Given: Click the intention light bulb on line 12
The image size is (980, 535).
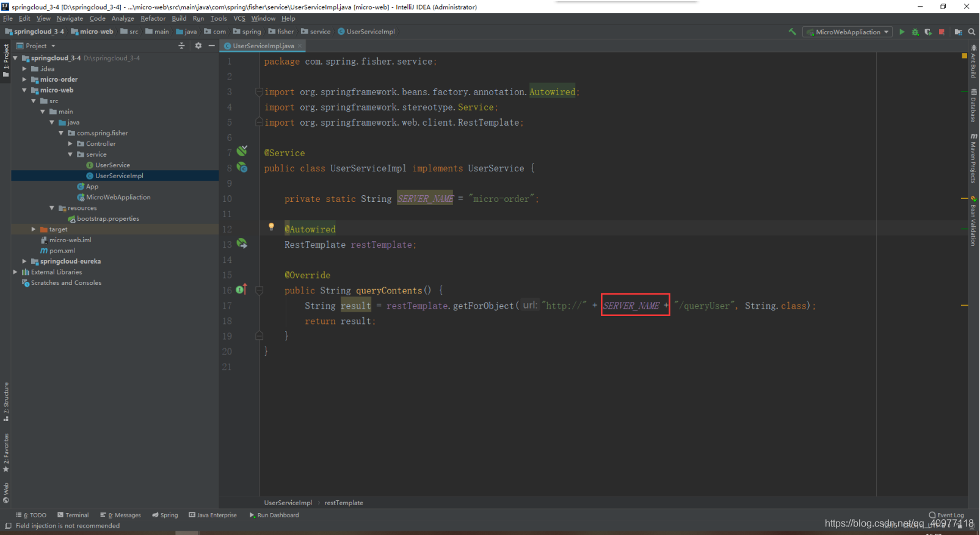Looking at the screenshot, I should tap(271, 226).
